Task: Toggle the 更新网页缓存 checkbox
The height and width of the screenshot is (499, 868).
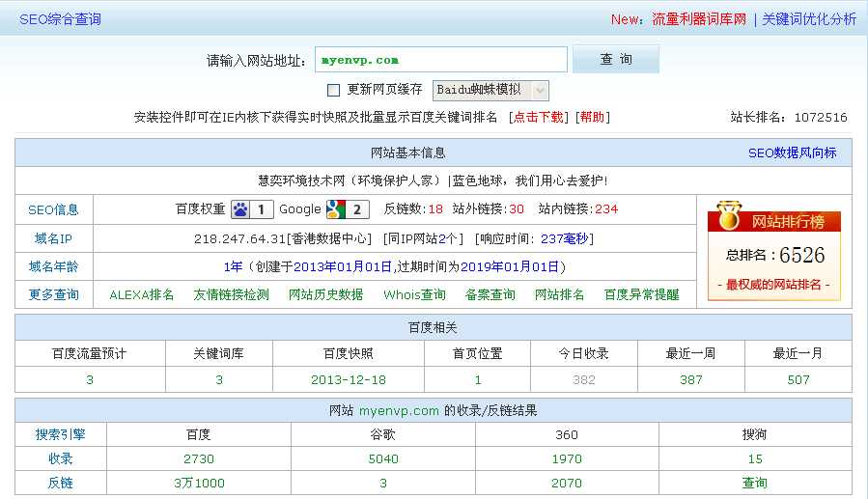Action: tap(333, 90)
